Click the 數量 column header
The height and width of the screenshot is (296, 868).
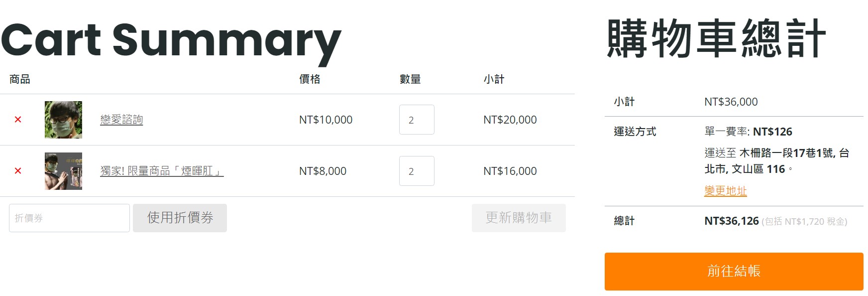tap(410, 79)
